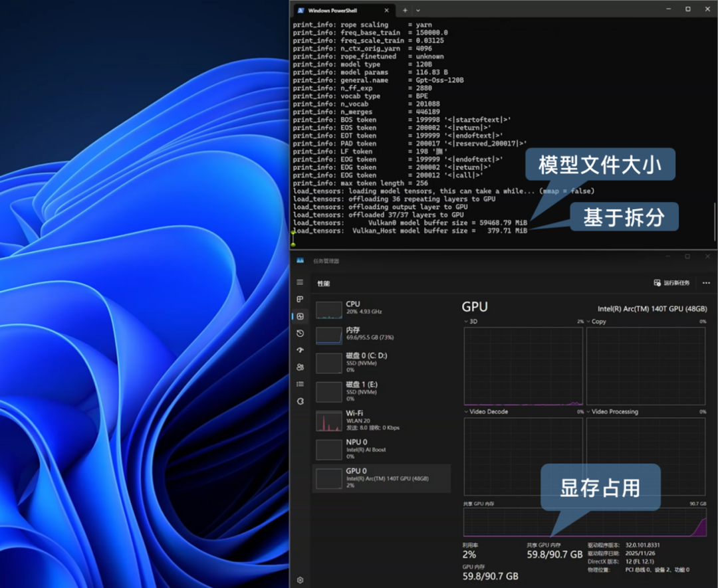Select the Windows PowerShell tab
The height and width of the screenshot is (588, 718).
[x=344, y=10]
